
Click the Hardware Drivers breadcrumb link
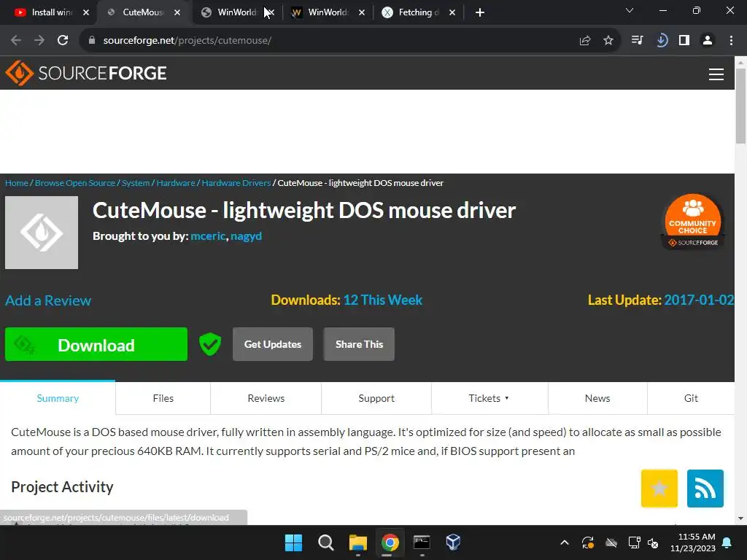pyautogui.click(x=236, y=183)
